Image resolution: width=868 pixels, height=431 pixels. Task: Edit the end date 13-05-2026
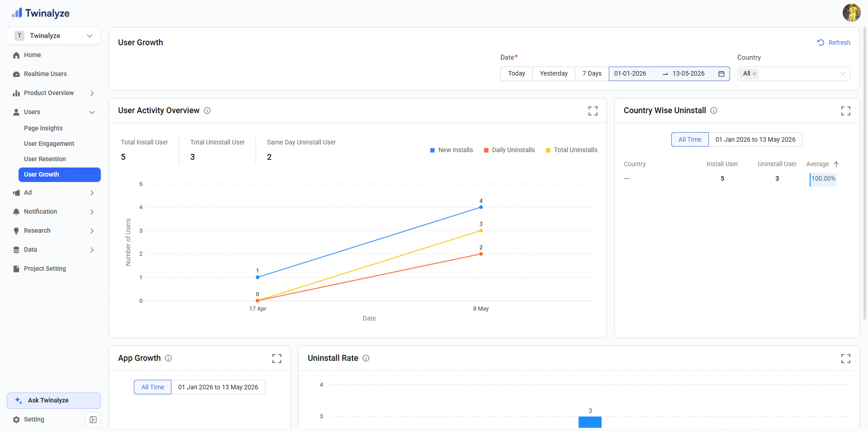click(688, 74)
